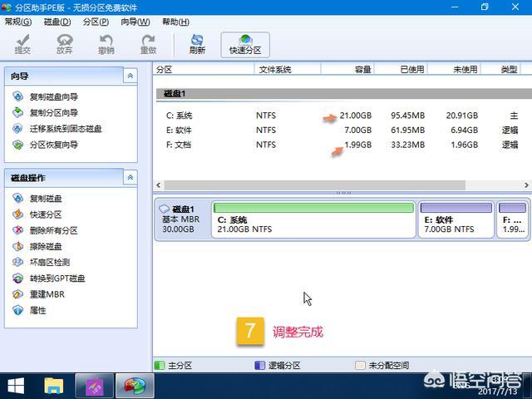The image size is (532, 399).
Task: Sort by the 已使用 column header
Action: (401, 70)
